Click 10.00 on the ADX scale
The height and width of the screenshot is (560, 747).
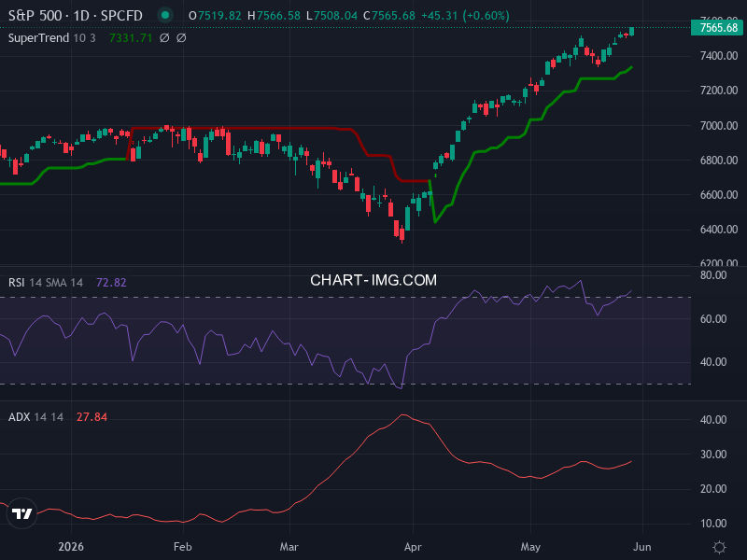coord(713,524)
